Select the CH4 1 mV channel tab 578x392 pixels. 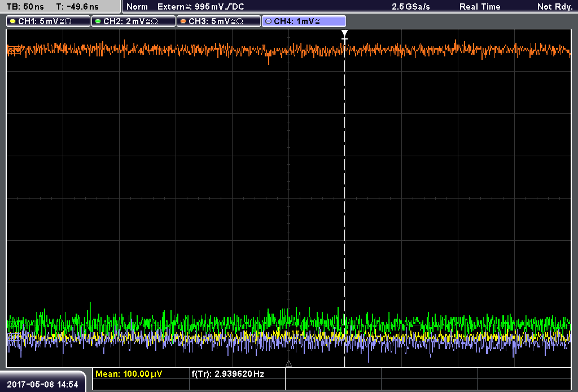pos(304,21)
